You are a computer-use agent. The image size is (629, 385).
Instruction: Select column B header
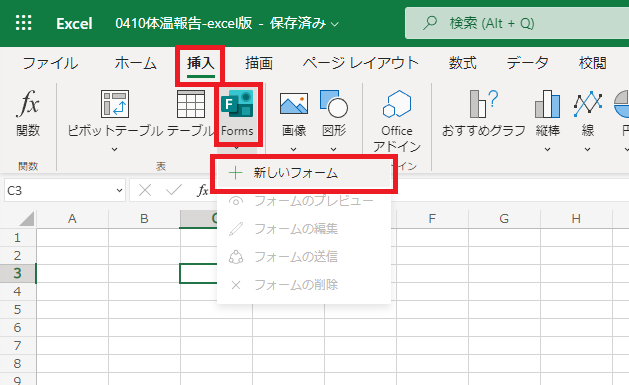tap(144, 219)
